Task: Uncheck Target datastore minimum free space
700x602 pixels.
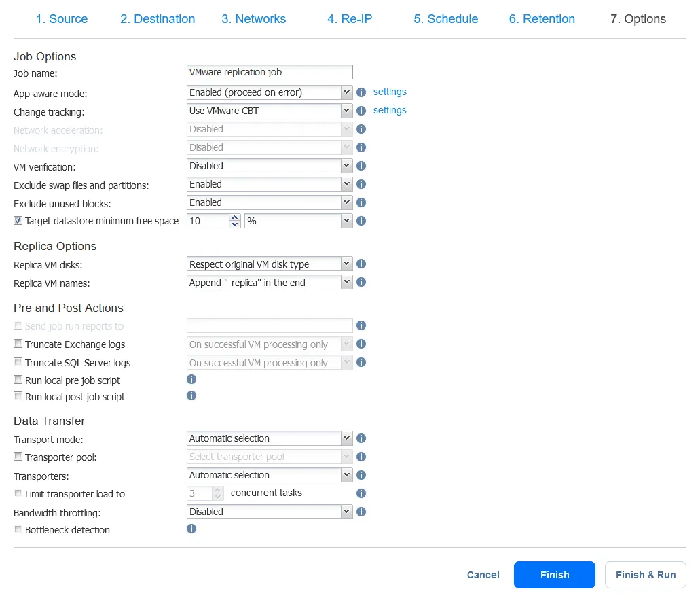Action: [18, 221]
